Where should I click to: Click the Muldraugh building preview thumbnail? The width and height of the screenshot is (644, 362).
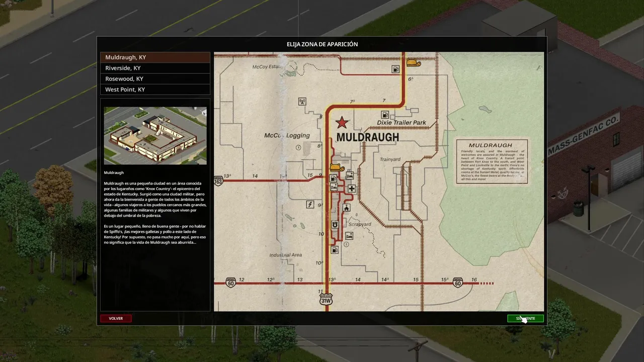155,135
